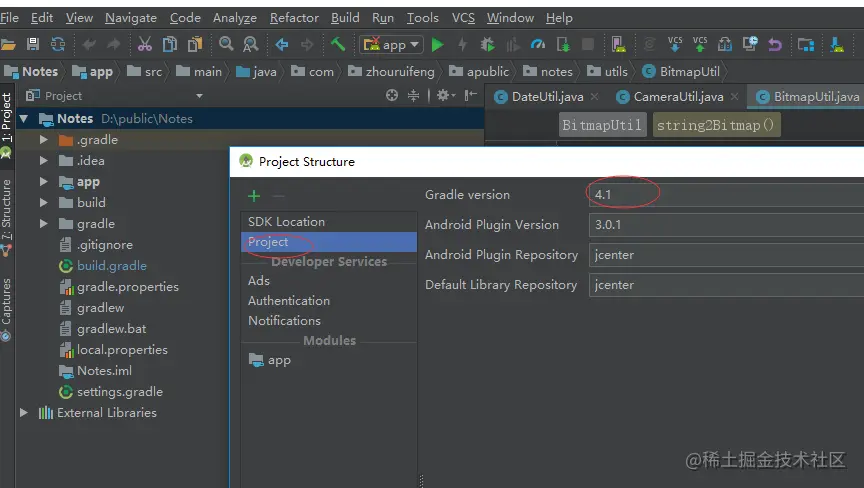864x488 pixels.
Task: Collapse the Notes root tree node
Action: [24, 118]
